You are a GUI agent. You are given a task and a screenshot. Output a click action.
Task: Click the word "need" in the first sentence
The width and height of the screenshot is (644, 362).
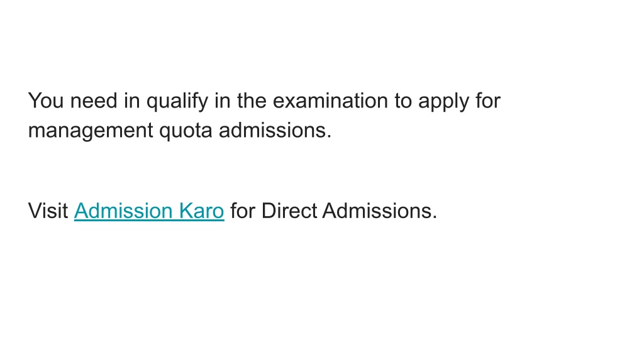coord(94,101)
